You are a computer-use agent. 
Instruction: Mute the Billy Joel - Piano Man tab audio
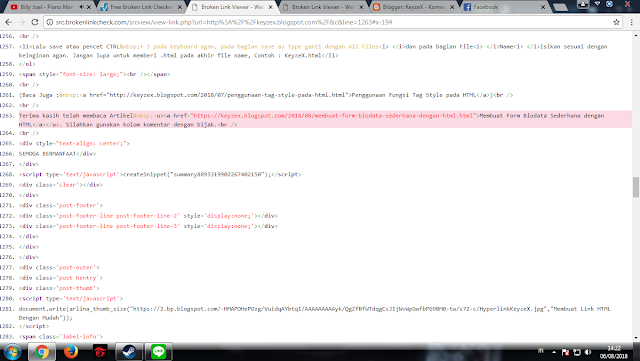tap(81, 7)
